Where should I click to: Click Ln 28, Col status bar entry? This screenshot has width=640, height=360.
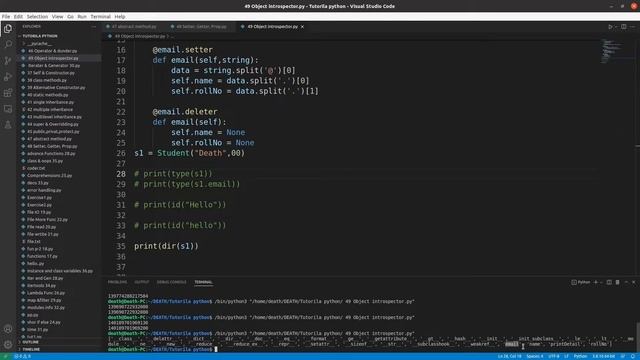tap(509, 356)
